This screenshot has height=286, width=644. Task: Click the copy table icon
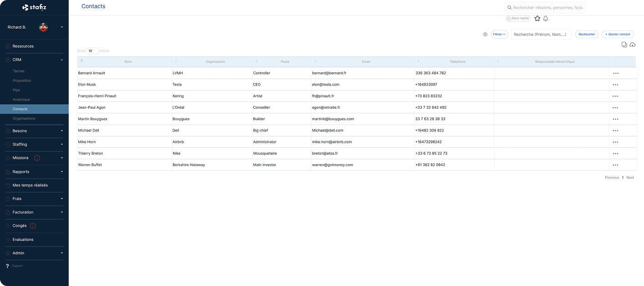[624, 45]
